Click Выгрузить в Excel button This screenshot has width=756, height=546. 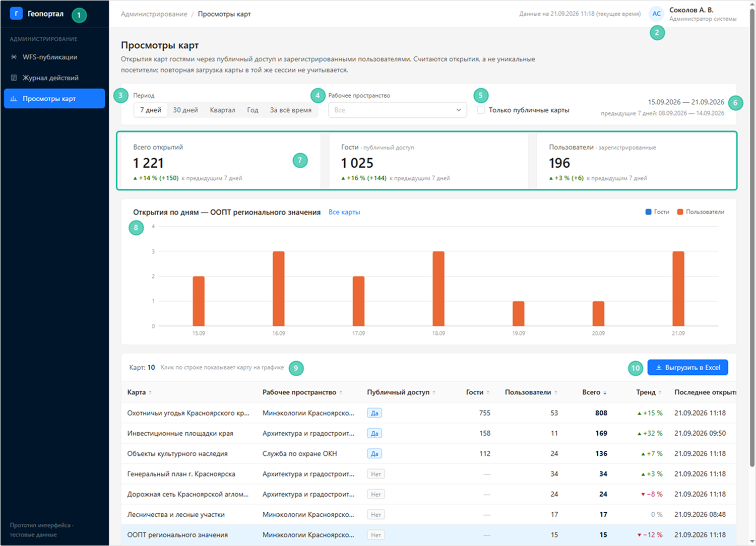click(688, 368)
